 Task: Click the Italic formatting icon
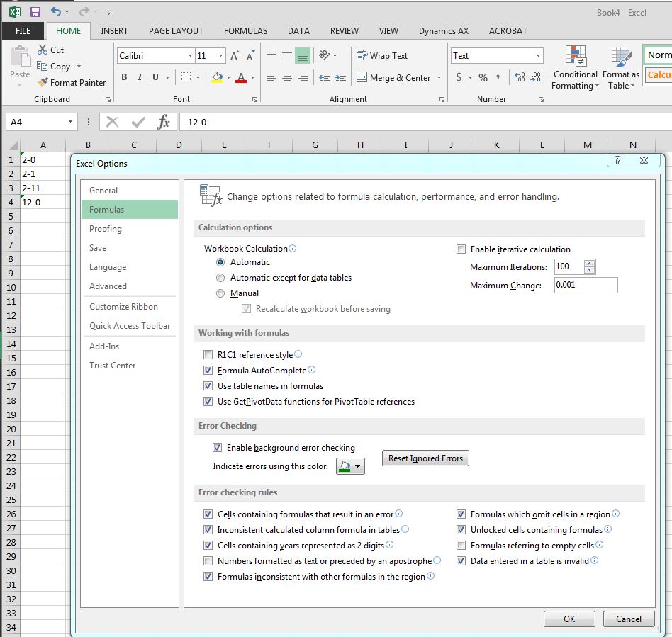point(140,77)
